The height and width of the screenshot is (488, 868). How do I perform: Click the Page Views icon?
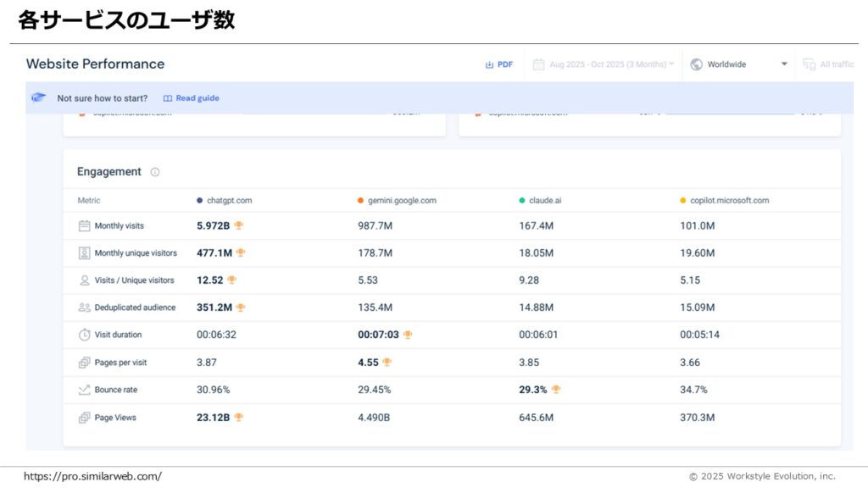tap(84, 418)
